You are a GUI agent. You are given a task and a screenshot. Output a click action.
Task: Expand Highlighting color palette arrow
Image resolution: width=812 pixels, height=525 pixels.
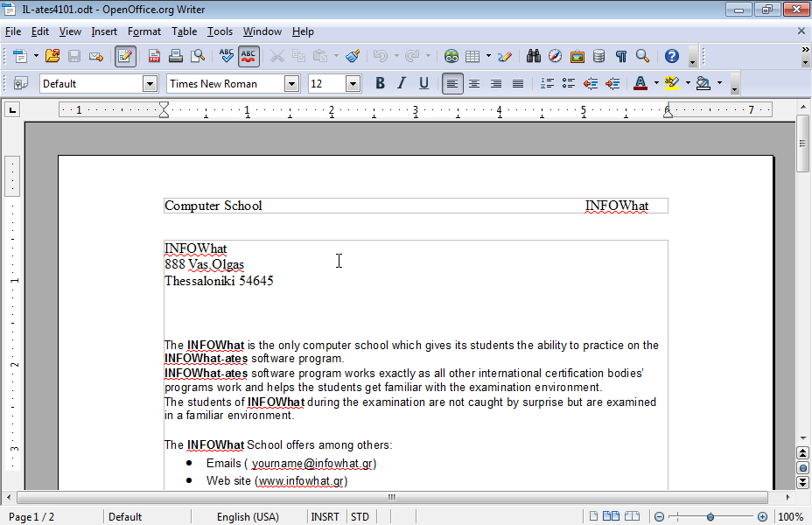click(689, 83)
